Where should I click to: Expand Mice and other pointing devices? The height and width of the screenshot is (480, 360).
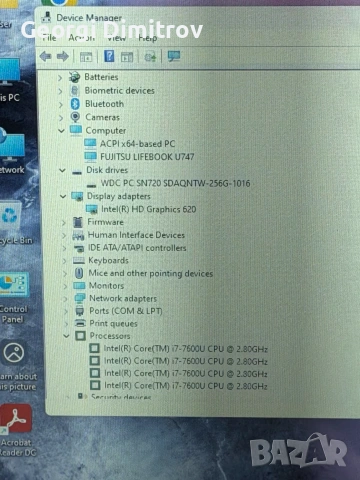[65, 274]
